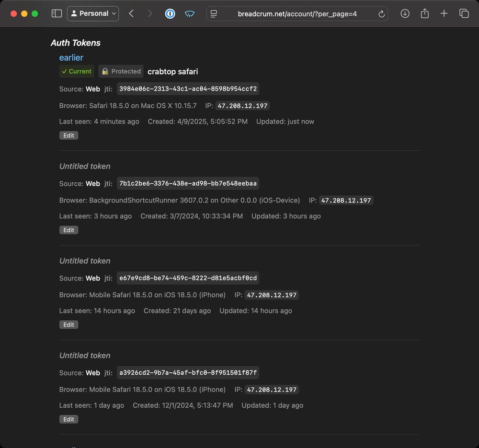Screen dimensions: 479x448
Task: Open the 1Password extension icon
Action: (170, 14)
